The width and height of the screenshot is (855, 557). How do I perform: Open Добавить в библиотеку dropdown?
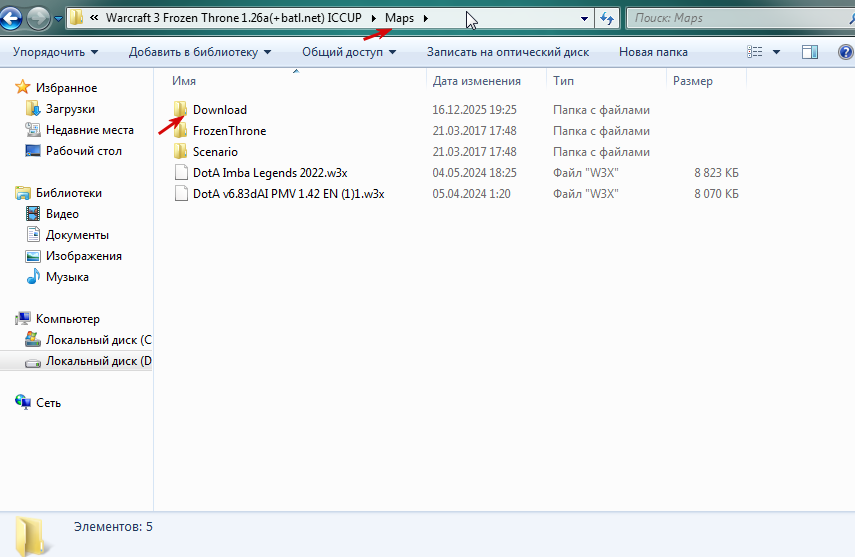(x=200, y=52)
